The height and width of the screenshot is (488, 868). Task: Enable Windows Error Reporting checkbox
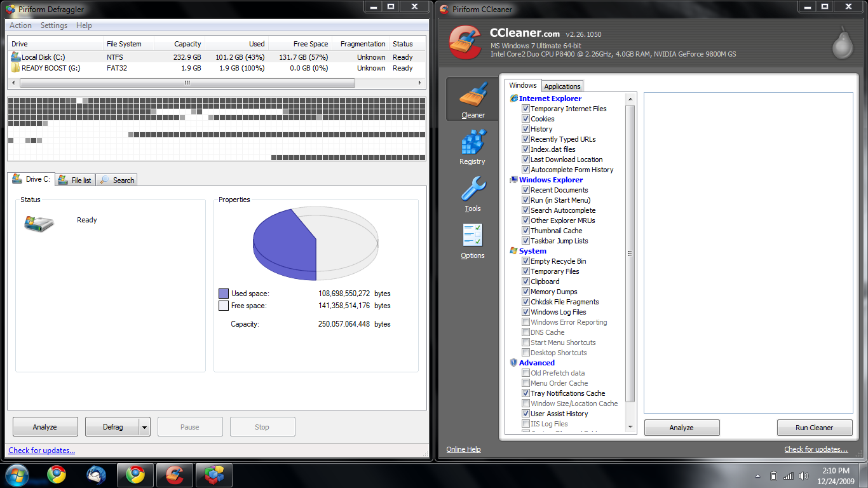[x=526, y=322]
